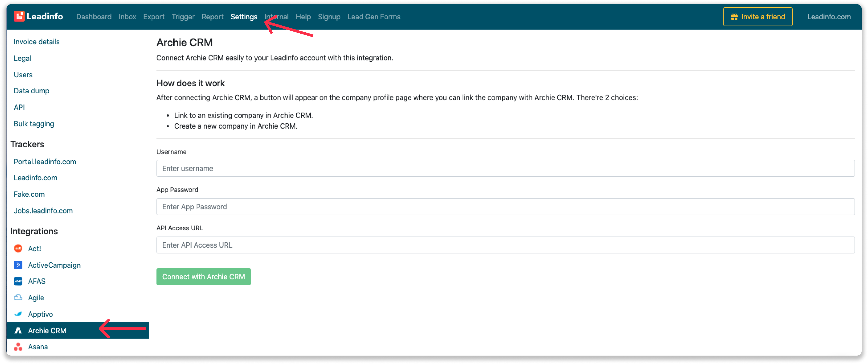868x364 pixels.
Task: Click the Act! integration icon
Action: tap(18, 249)
